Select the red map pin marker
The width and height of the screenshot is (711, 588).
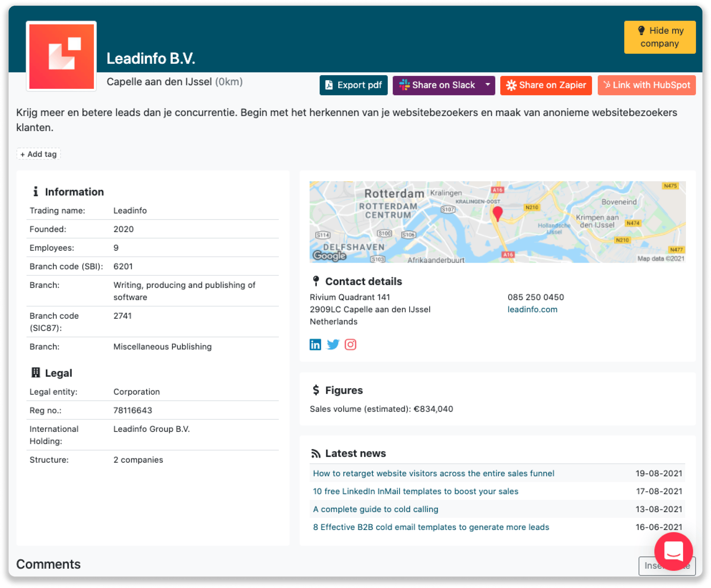click(498, 212)
